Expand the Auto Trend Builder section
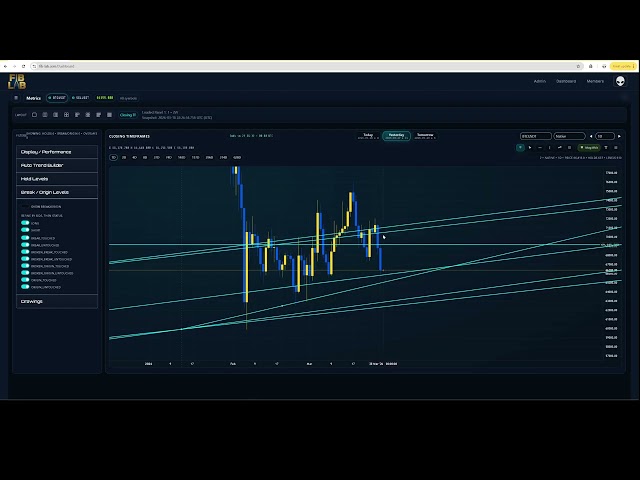The height and width of the screenshot is (480, 640). tap(57, 165)
